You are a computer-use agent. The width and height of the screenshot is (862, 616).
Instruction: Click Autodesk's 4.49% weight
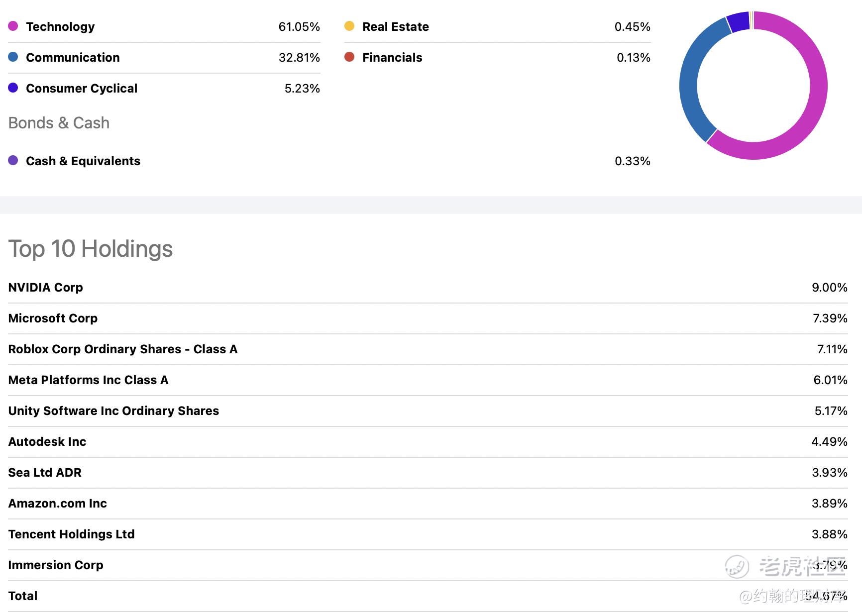830,441
